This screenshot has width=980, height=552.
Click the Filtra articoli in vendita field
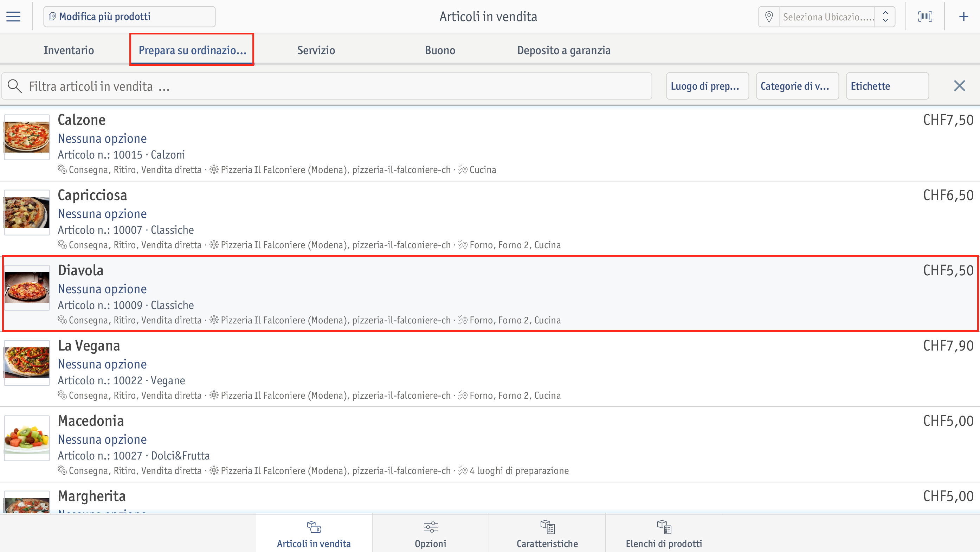coord(327,86)
